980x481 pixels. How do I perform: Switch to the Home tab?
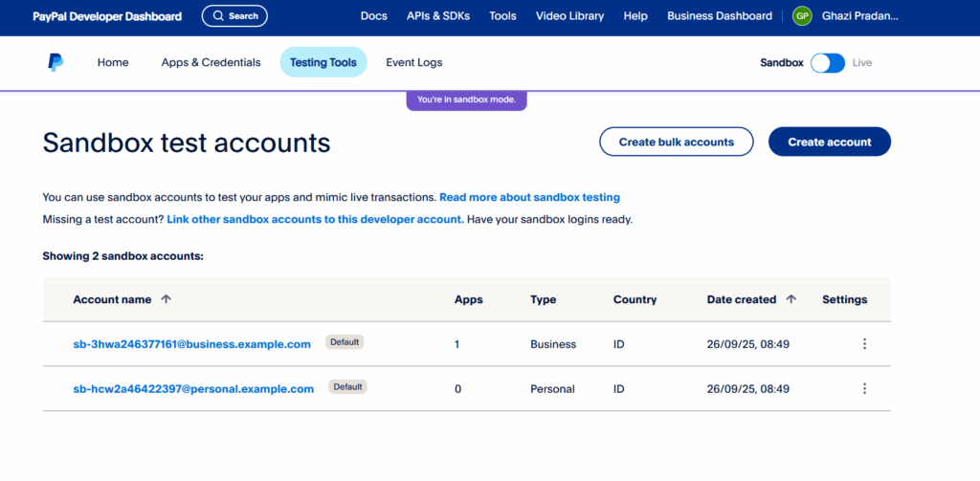pyautogui.click(x=113, y=62)
